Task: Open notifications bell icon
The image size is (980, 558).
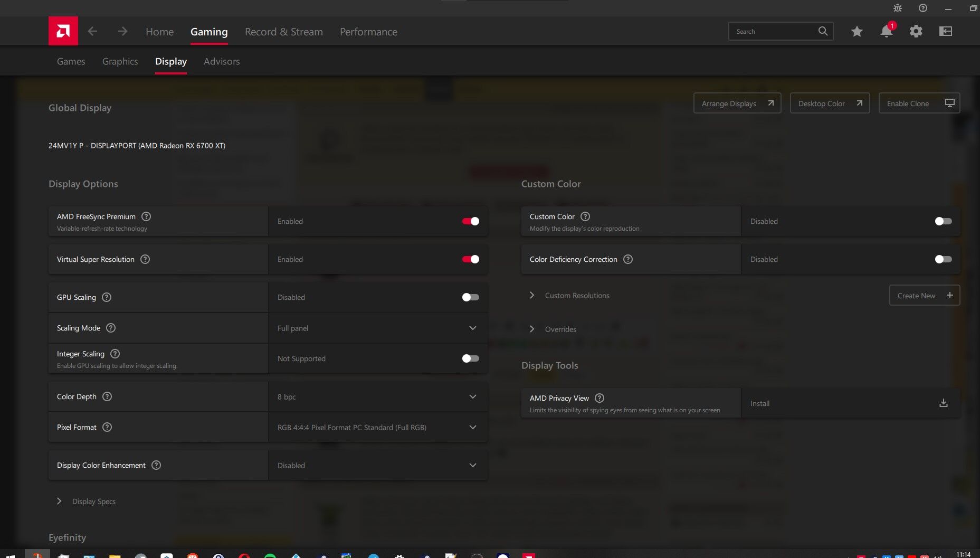Action: pyautogui.click(x=887, y=31)
